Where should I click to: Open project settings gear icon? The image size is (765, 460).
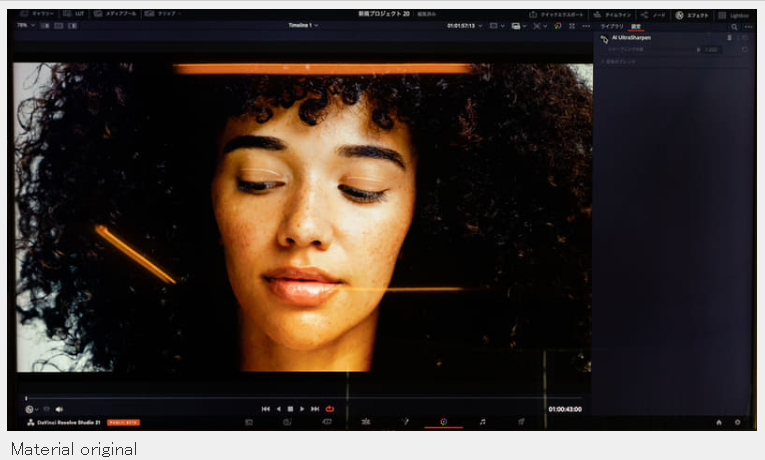tap(738, 422)
